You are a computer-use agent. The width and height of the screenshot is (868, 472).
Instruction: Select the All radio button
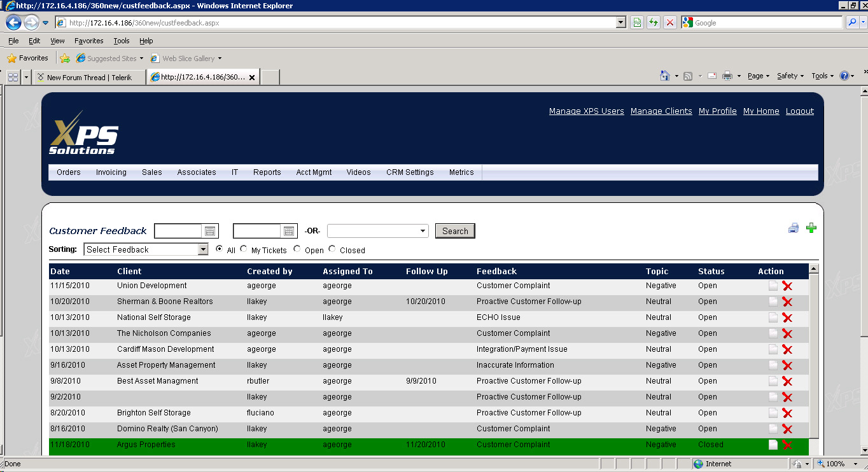pos(220,249)
